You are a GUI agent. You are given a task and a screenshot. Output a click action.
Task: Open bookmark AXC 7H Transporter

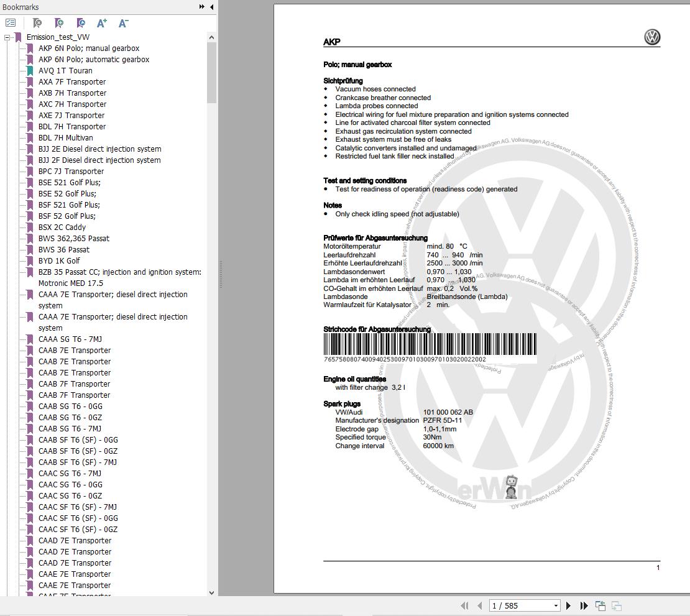click(73, 104)
